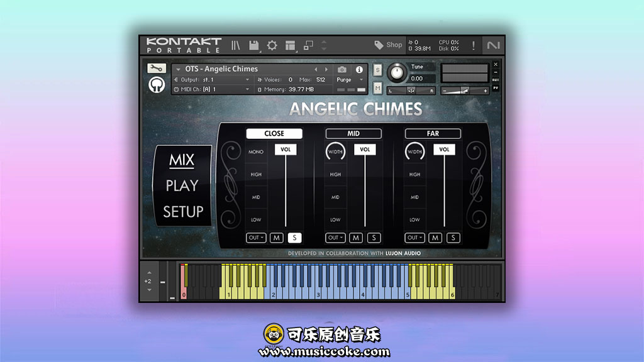Click the Max voices value 512
644x362 pixels.
321,80
